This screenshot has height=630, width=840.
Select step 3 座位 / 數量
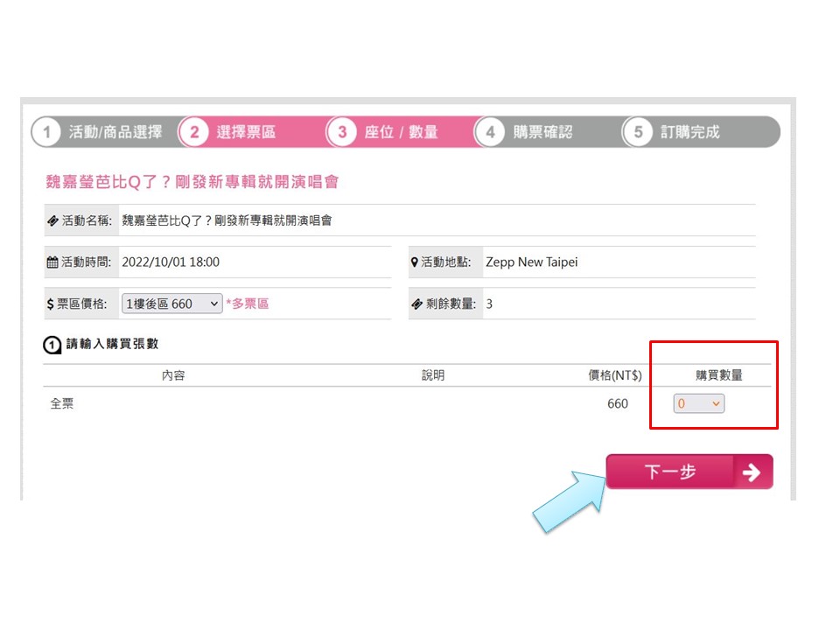click(x=400, y=132)
